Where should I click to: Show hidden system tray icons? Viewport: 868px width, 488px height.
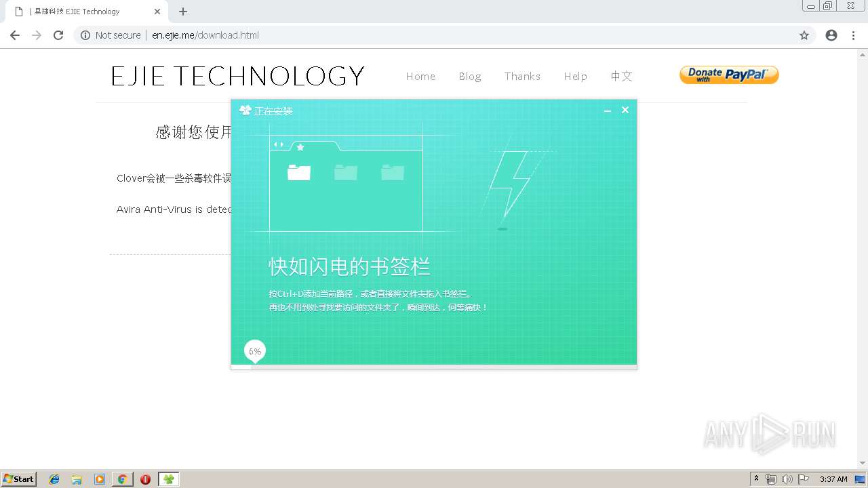coord(756,479)
